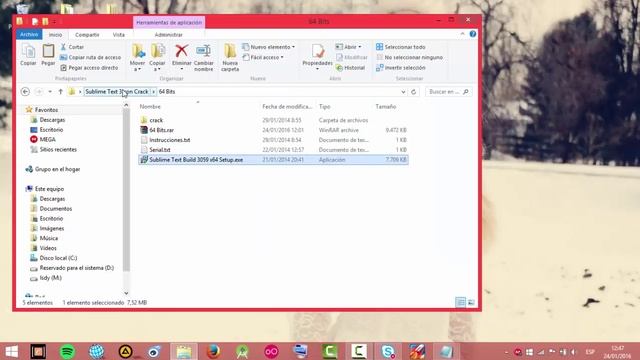Open Firefox from the taskbar

point(213,351)
